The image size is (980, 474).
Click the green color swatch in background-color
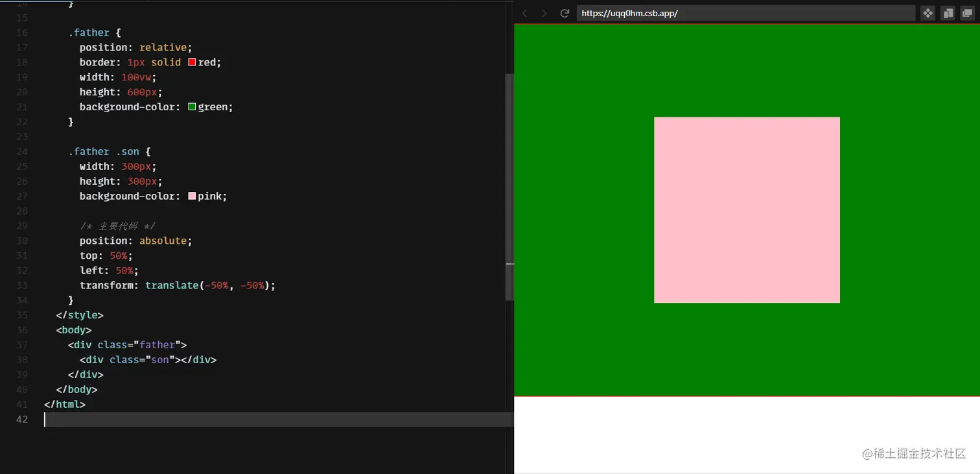pos(192,107)
